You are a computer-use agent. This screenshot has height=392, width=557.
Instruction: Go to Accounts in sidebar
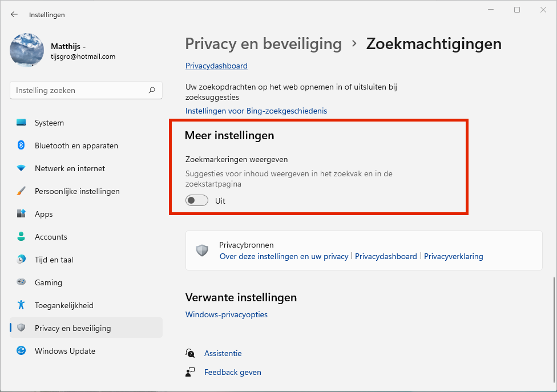click(51, 237)
